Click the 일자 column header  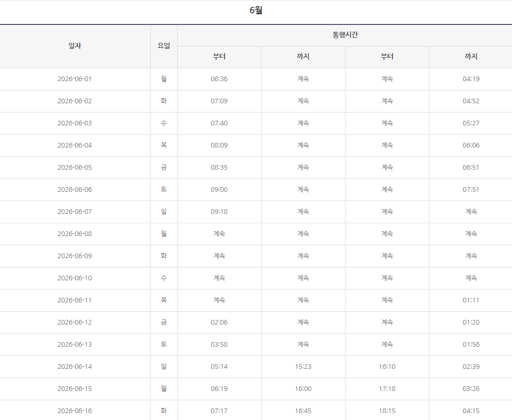pos(75,46)
